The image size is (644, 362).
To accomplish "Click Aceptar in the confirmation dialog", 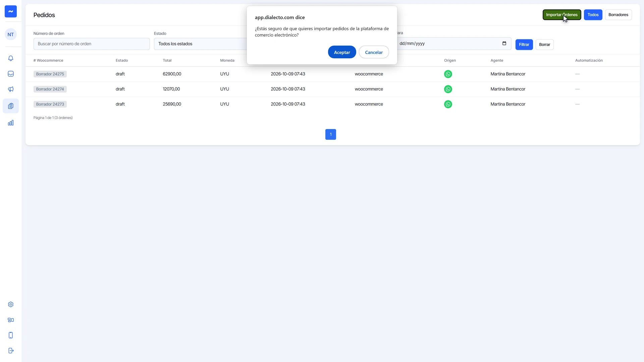I will 342,52.
